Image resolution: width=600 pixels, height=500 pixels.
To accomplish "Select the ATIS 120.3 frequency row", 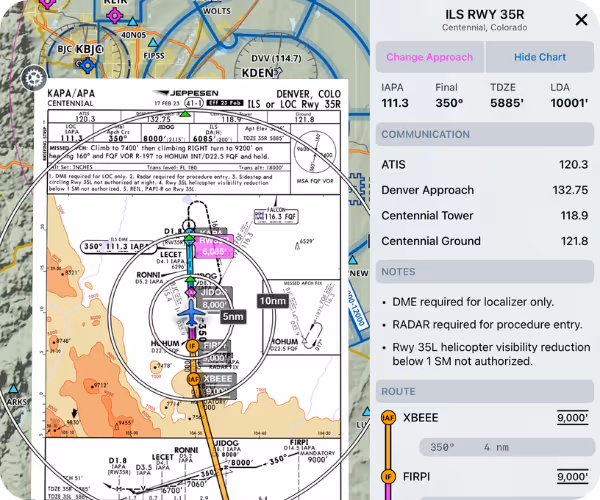I will click(484, 164).
